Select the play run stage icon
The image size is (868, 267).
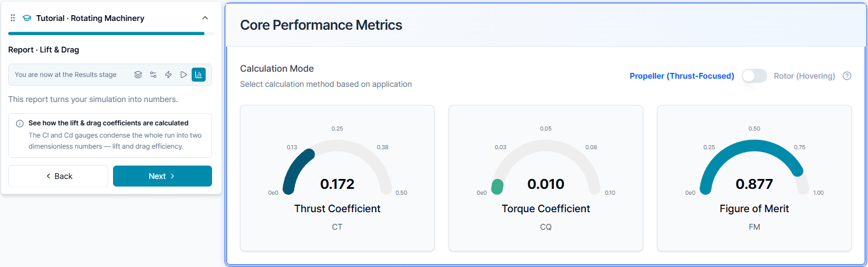pos(184,75)
